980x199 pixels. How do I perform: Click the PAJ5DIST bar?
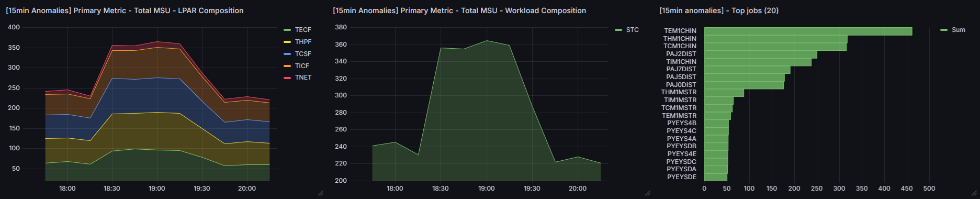[x=745, y=78]
